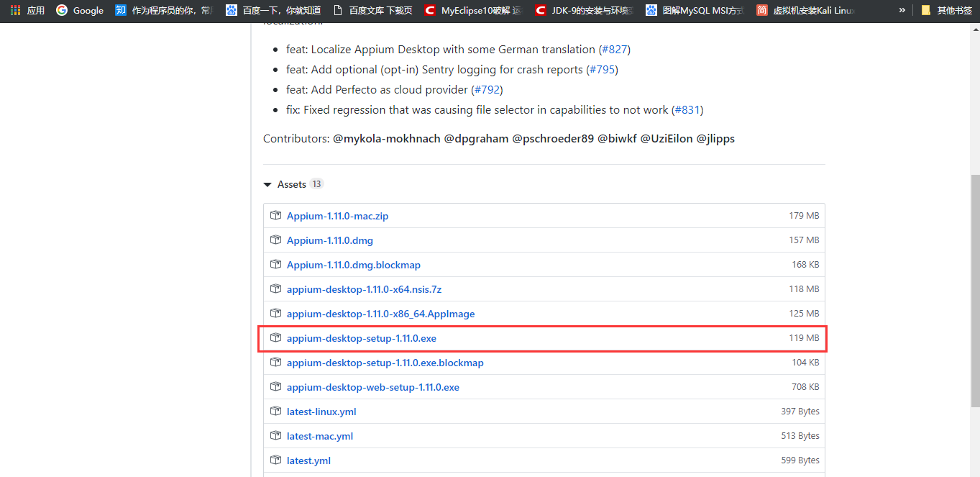Download appium-desktop-setup-1.11.0.exe
Image resolution: width=980 pixels, height=477 pixels.
pyautogui.click(x=361, y=338)
